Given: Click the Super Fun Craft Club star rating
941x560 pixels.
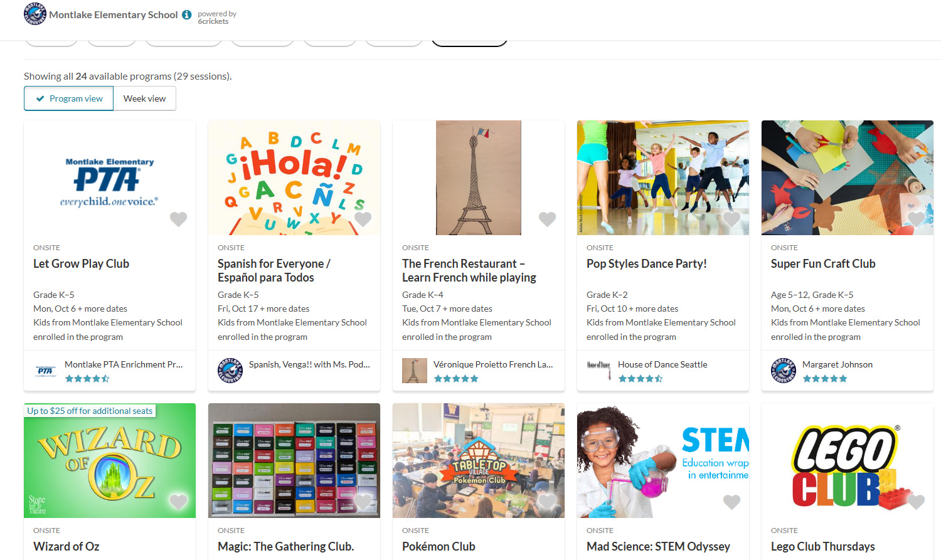Looking at the screenshot, I should 825,379.
